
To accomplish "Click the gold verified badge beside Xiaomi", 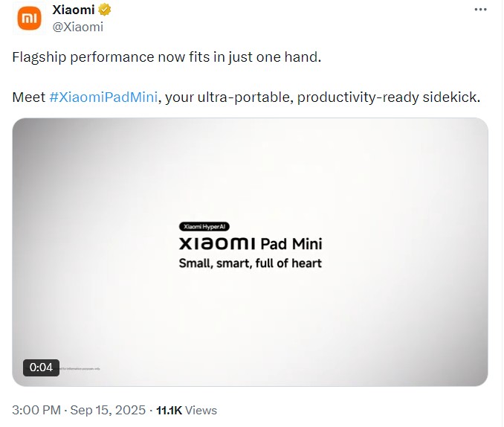I will click(x=105, y=10).
